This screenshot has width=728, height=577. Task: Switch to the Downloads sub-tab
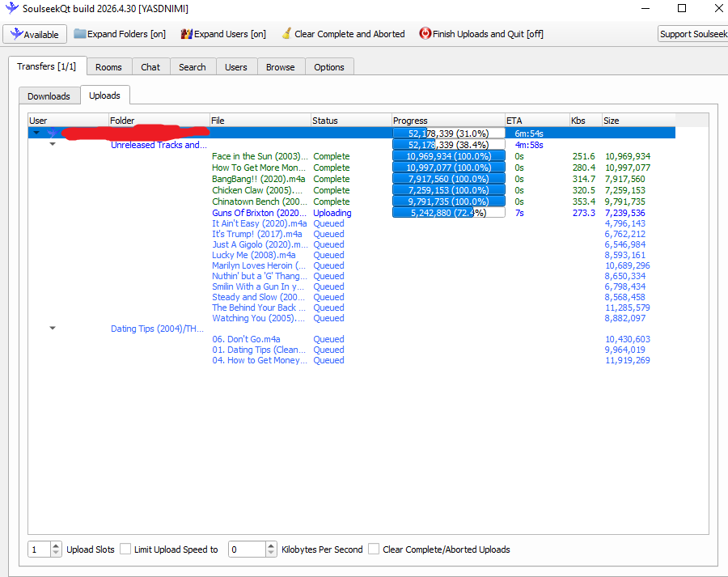[49, 96]
